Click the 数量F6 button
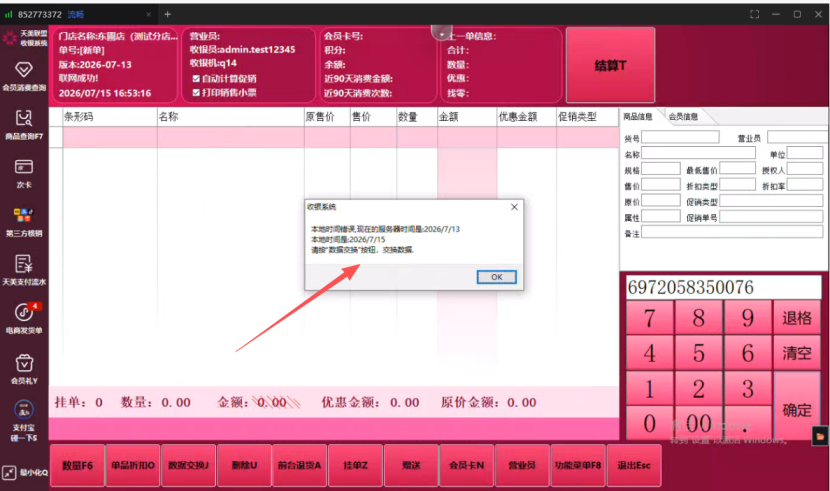Image resolution: width=830 pixels, height=491 pixels. click(x=77, y=465)
